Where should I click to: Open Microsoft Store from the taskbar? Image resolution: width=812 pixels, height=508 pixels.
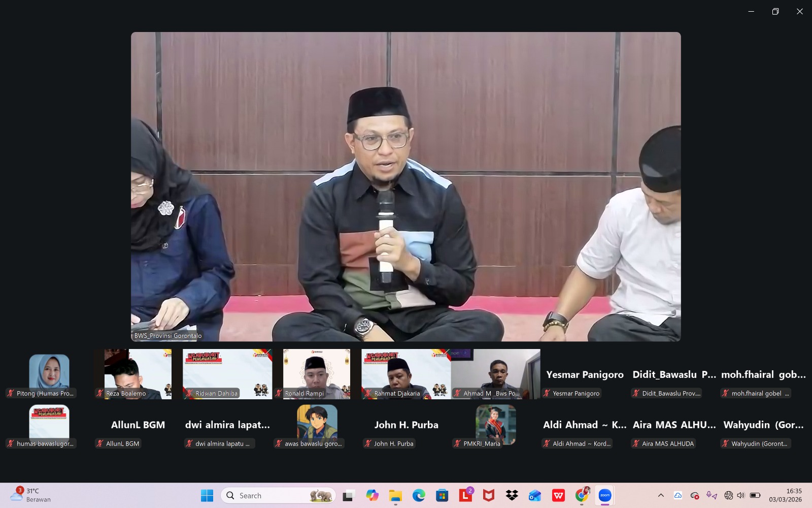442,495
